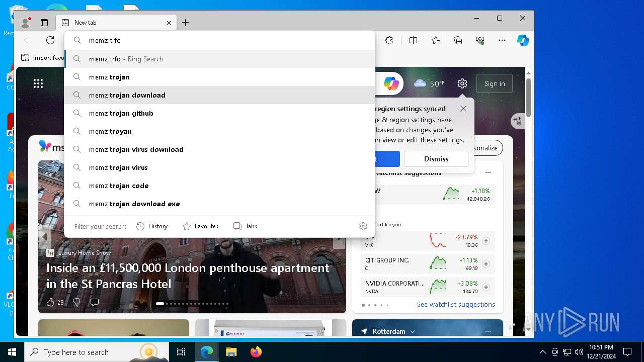Select 'memz trojan github' suggestion

[x=219, y=113]
